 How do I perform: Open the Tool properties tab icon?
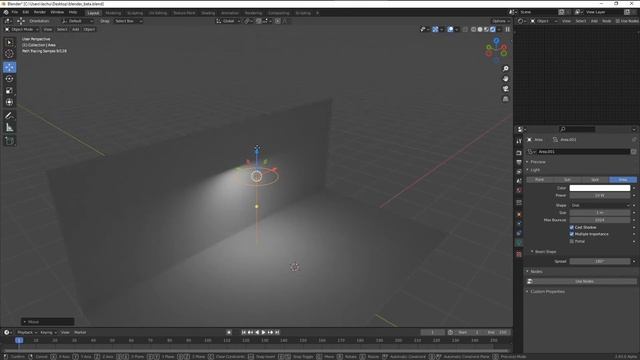[x=519, y=141]
